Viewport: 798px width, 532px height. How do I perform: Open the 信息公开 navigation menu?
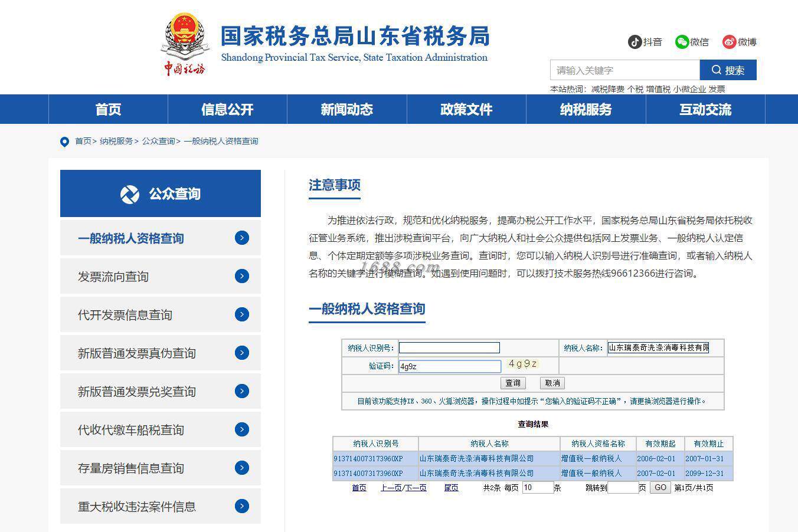(x=227, y=109)
